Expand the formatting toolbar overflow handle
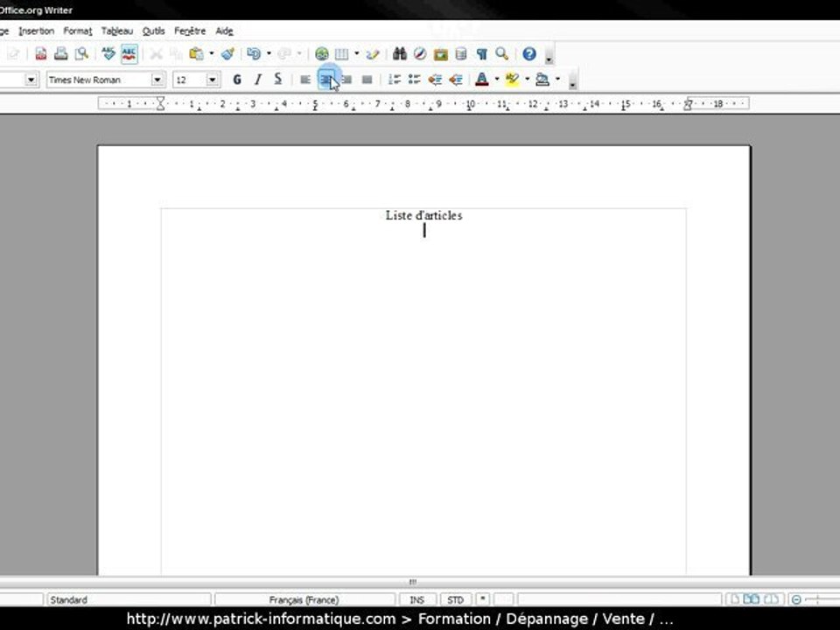This screenshot has height=630, width=840. [572, 80]
